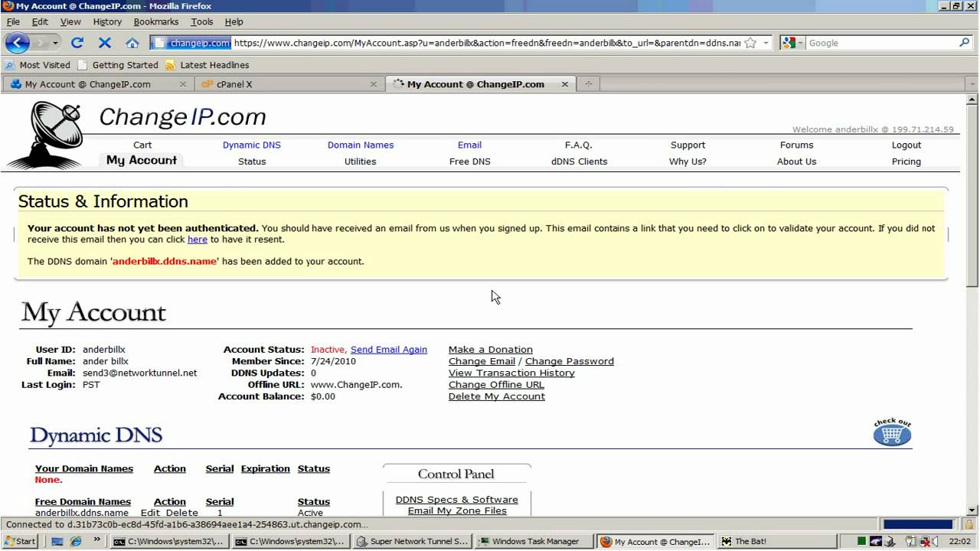Viewport: 980px width, 551px height.
Task: Bookmark this page with the star icon
Action: [x=750, y=43]
